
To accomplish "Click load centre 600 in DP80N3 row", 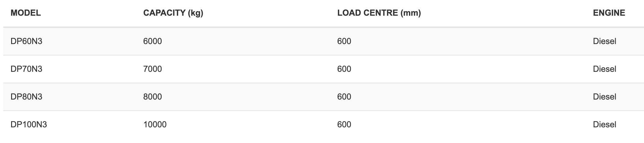I will (344, 97).
